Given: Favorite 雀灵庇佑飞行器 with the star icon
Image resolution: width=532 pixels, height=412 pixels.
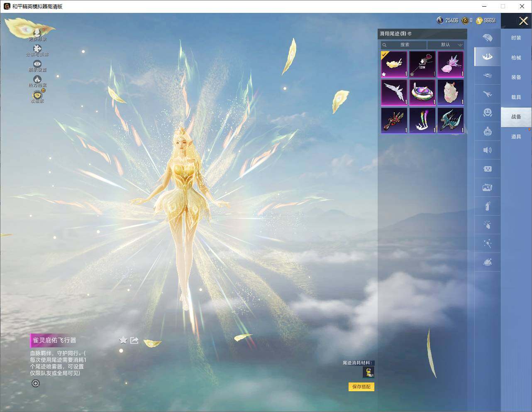Looking at the screenshot, I should (123, 341).
